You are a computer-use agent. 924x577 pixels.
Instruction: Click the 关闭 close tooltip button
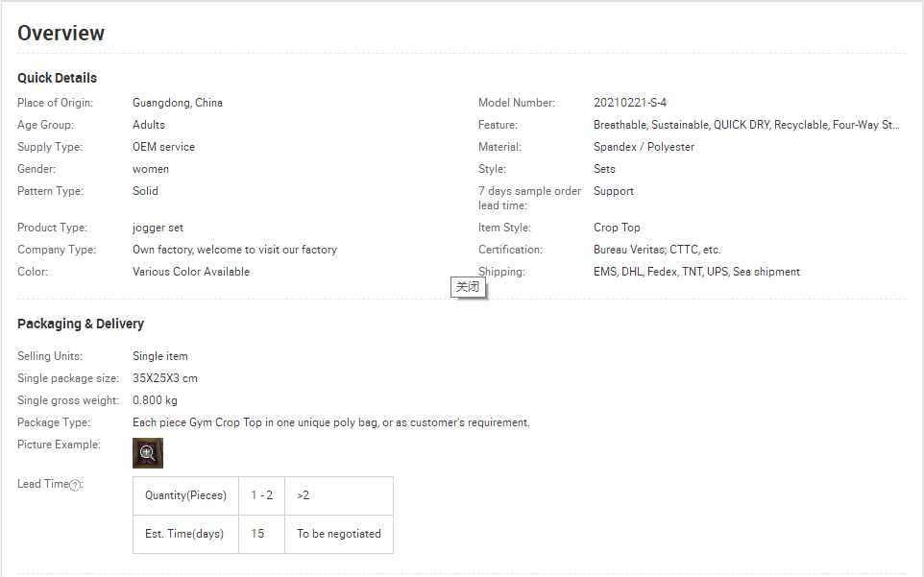(x=468, y=287)
